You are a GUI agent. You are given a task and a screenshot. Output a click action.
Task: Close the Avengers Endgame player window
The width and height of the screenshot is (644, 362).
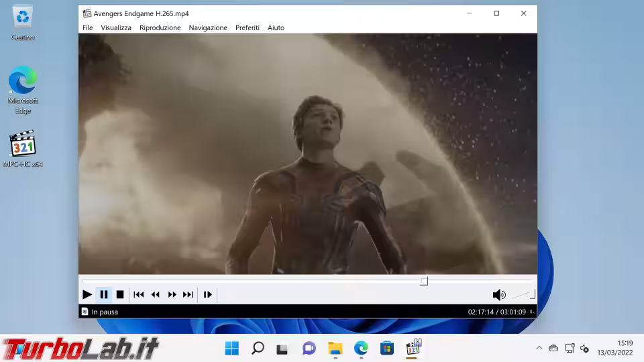coord(524,13)
